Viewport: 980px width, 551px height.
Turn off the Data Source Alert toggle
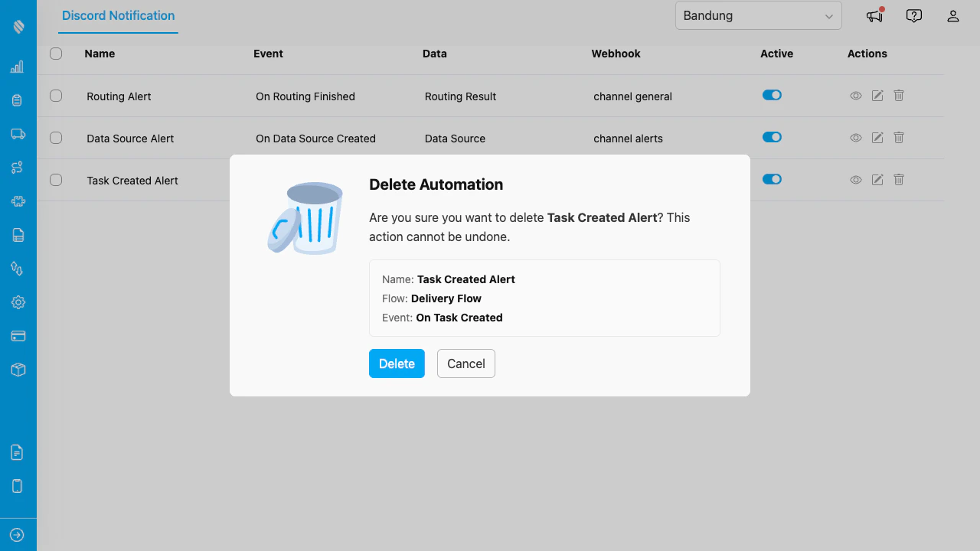click(x=772, y=137)
